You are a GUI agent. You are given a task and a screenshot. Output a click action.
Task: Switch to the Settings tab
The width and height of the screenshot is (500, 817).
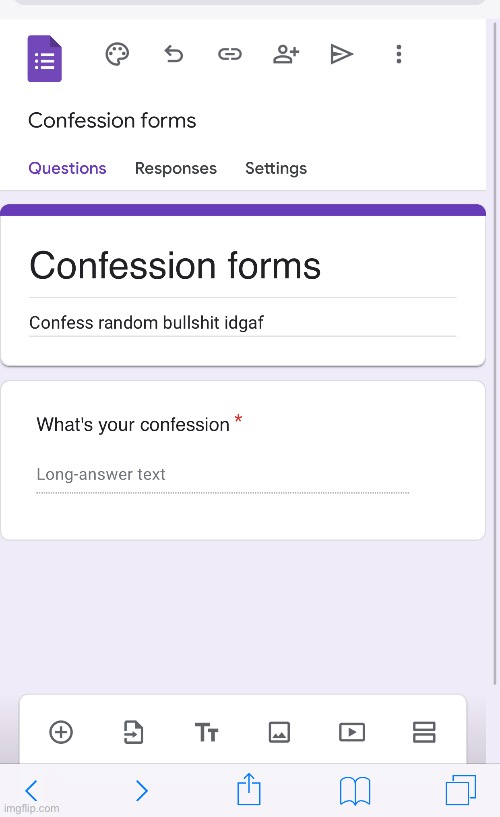(x=276, y=168)
